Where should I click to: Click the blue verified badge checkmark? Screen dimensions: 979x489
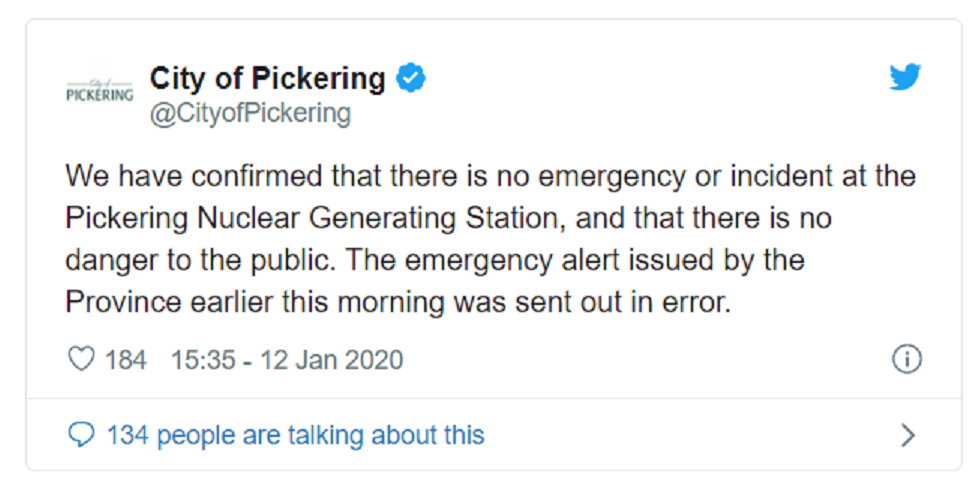click(411, 78)
